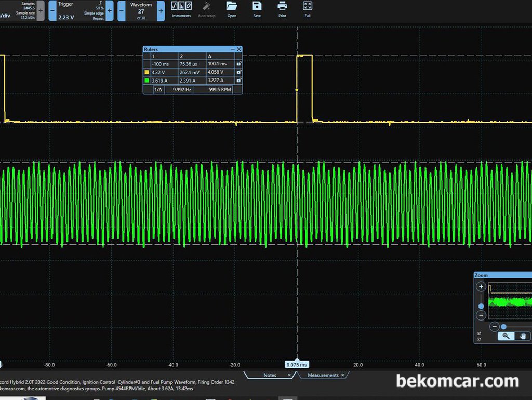532x400 pixels.
Task: Advance to next waveform with plus button
Action: click(x=161, y=11)
